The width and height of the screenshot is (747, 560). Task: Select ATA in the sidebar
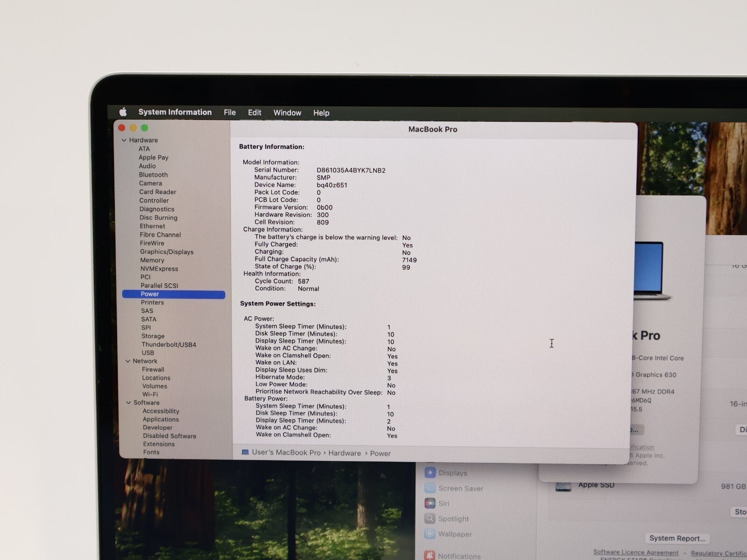[144, 149]
